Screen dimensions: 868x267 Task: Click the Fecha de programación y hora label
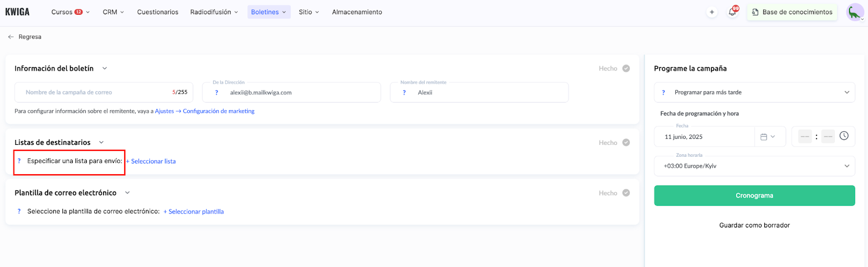tap(699, 113)
